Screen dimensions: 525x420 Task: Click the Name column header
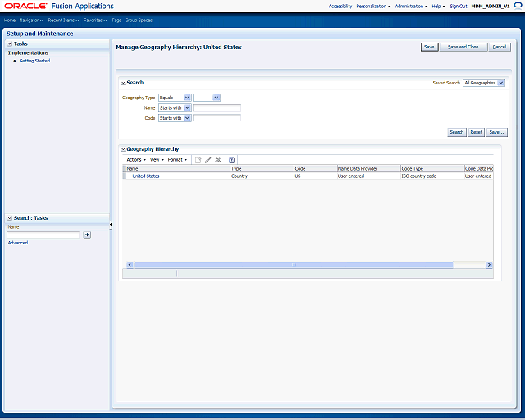[178, 168]
